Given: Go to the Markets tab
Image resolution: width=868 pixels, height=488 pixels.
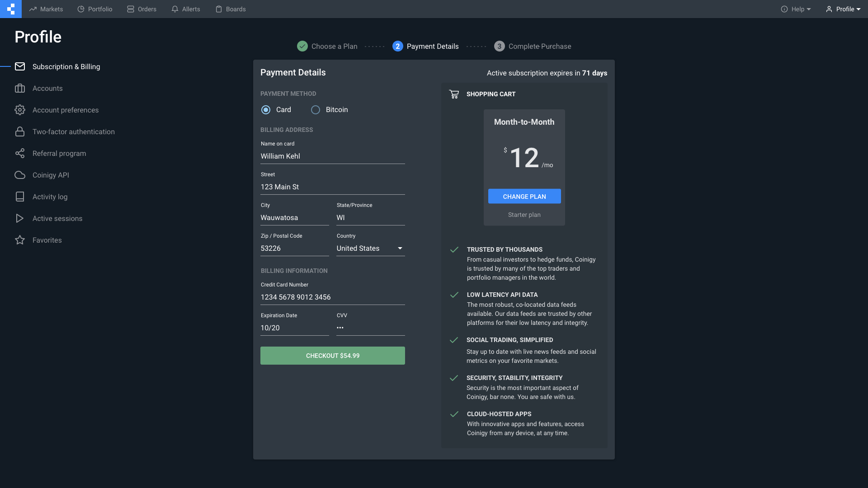Looking at the screenshot, I should coord(46,9).
